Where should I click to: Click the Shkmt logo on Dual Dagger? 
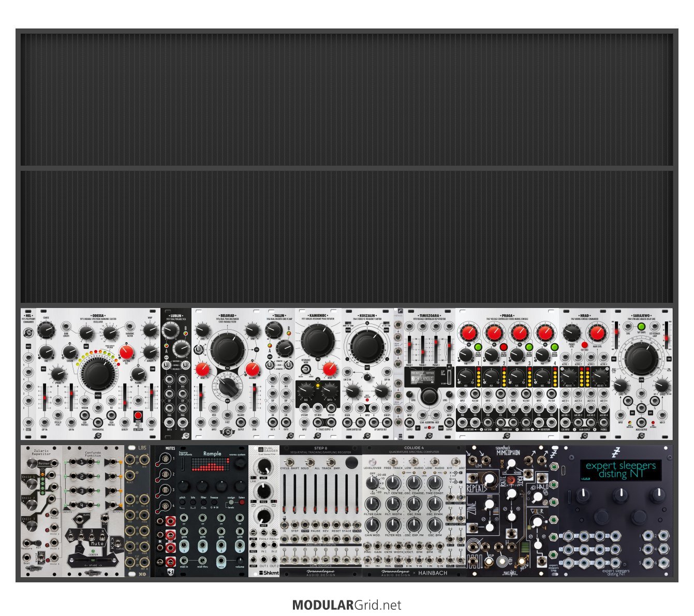click(269, 573)
